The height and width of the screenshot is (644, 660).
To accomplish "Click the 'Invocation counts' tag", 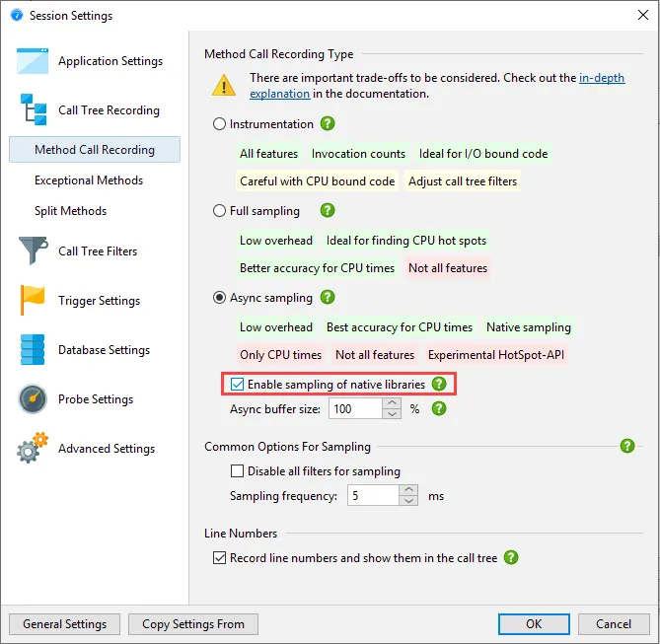I will coord(359,154).
